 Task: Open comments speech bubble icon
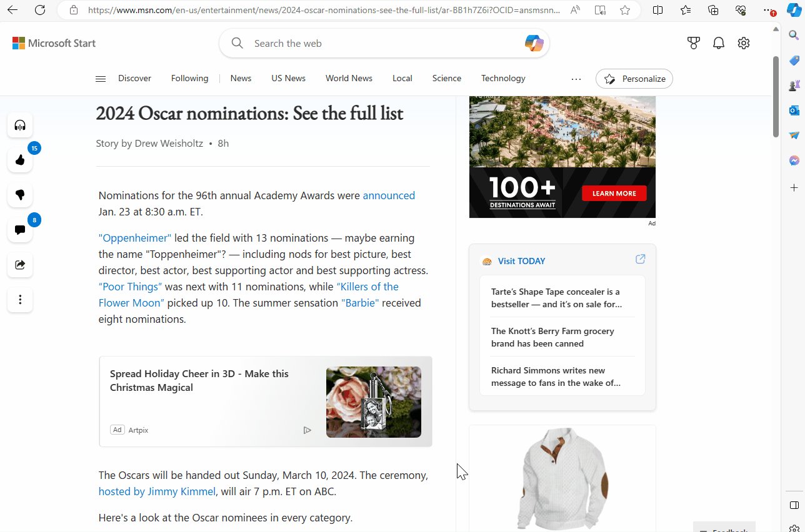click(x=20, y=230)
